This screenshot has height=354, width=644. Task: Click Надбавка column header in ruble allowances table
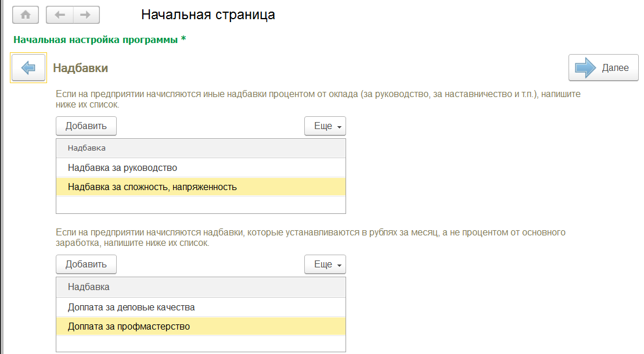coord(89,287)
